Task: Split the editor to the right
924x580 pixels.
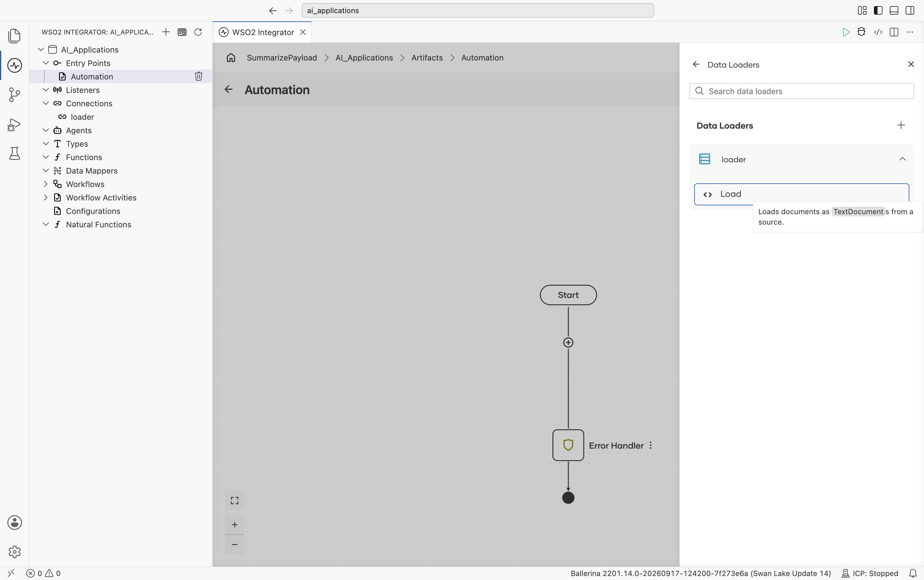Action: click(894, 32)
